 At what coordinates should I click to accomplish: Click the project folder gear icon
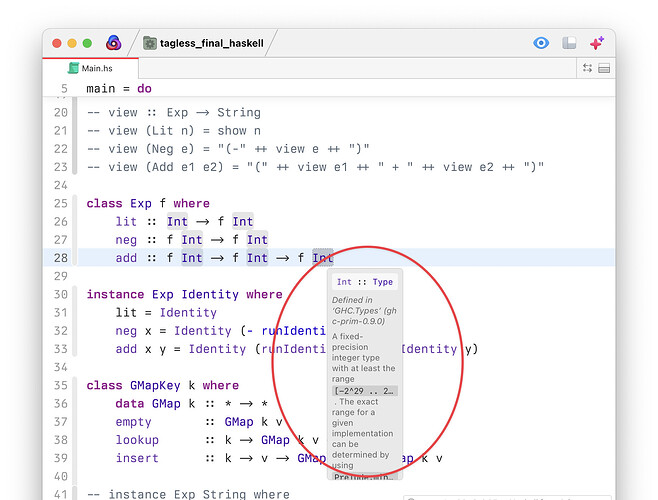pos(150,43)
